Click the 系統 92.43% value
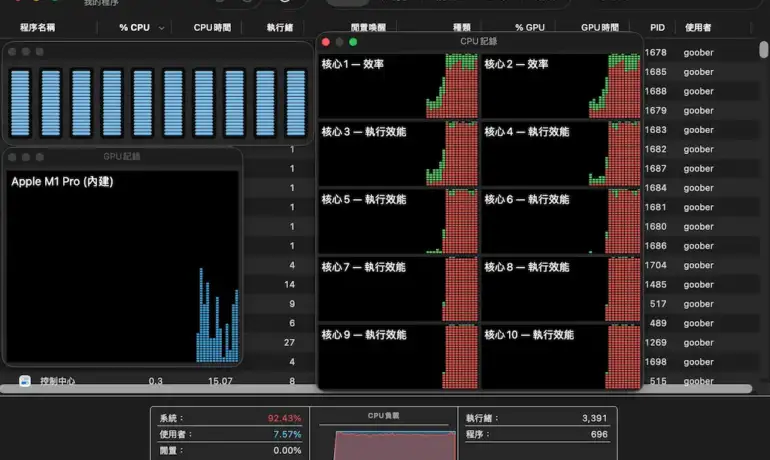The height and width of the screenshot is (460, 770). [284, 418]
